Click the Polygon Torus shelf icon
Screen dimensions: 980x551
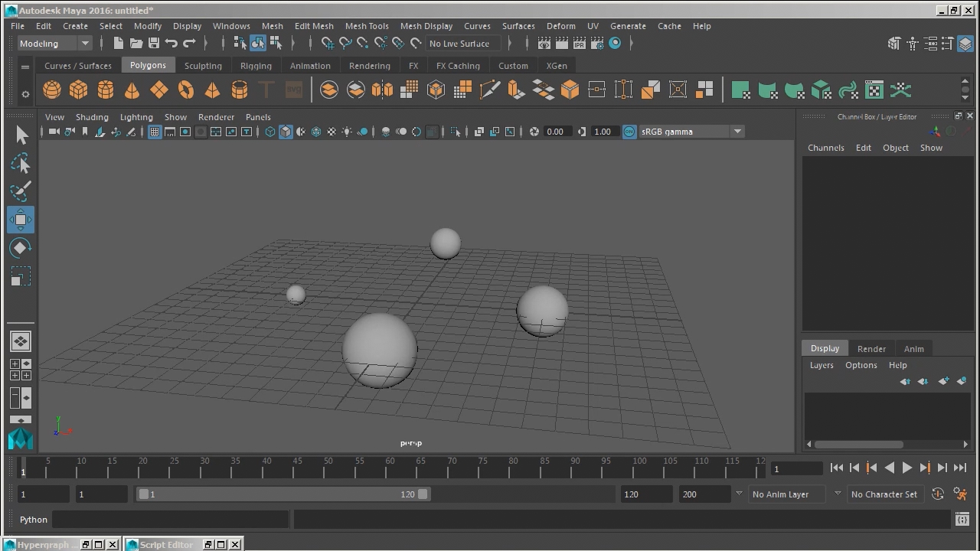point(185,90)
